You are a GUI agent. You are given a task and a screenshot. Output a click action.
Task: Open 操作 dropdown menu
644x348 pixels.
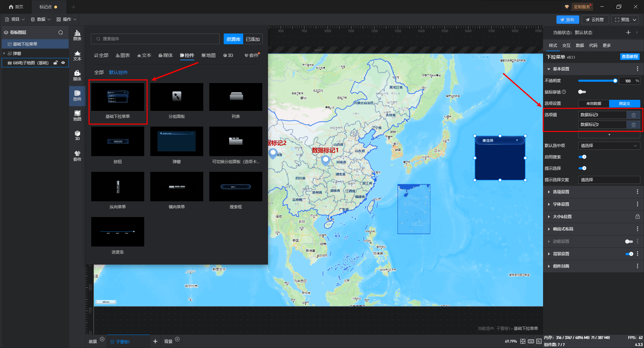click(x=66, y=19)
